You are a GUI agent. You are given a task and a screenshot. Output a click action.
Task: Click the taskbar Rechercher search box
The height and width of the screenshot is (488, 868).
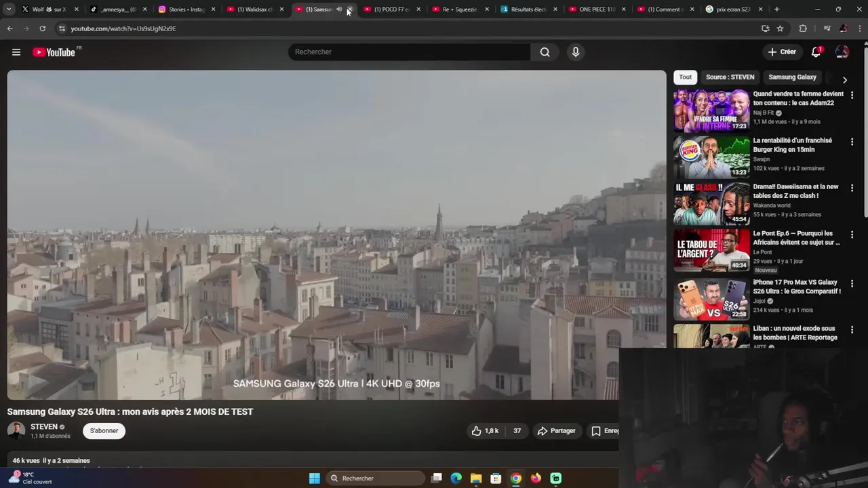374,479
